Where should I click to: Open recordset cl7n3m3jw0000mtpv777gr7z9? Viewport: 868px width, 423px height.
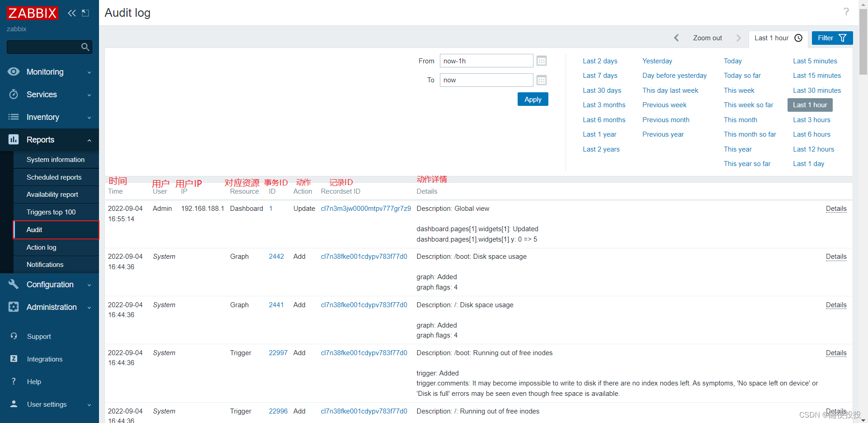(366, 209)
